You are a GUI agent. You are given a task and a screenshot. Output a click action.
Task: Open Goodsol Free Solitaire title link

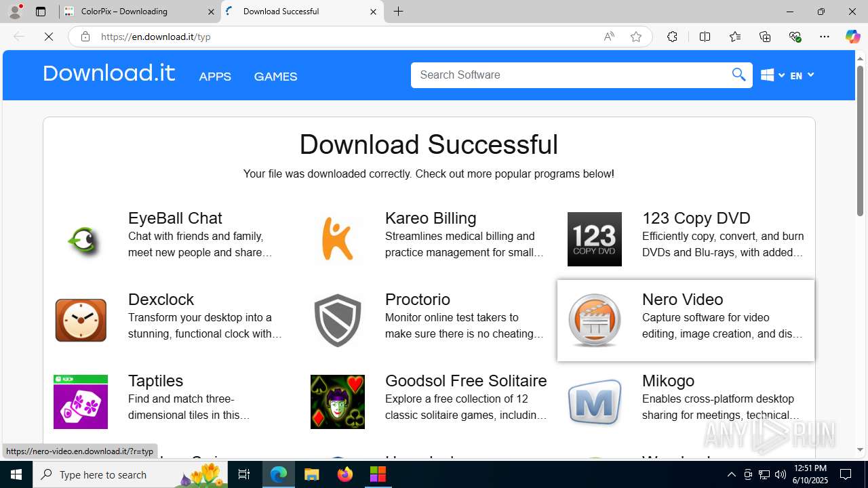click(x=466, y=380)
